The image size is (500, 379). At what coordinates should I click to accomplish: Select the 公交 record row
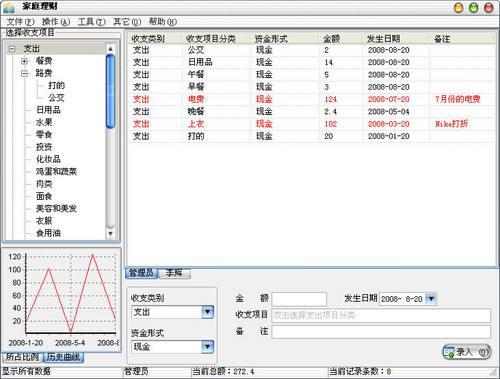(x=312, y=50)
